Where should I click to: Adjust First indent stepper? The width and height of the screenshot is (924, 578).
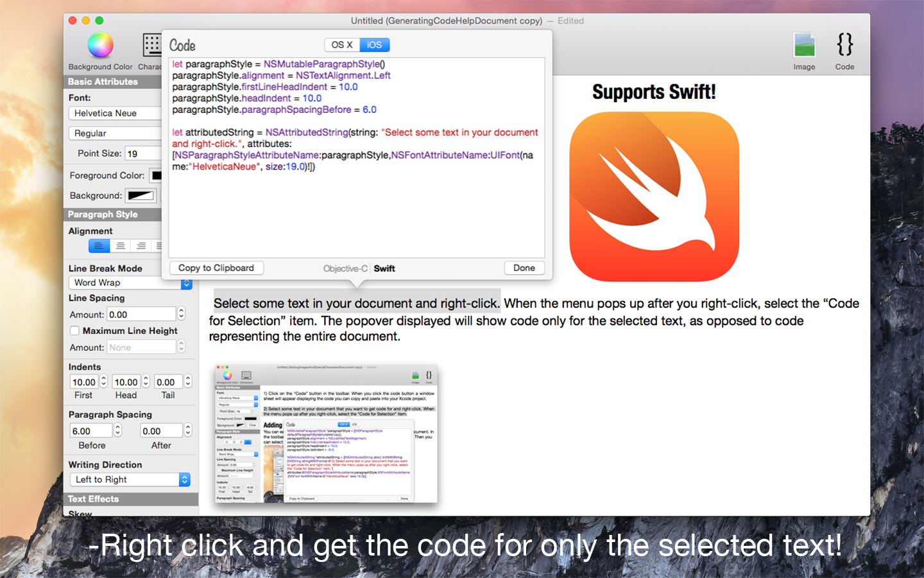pos(103,381)
